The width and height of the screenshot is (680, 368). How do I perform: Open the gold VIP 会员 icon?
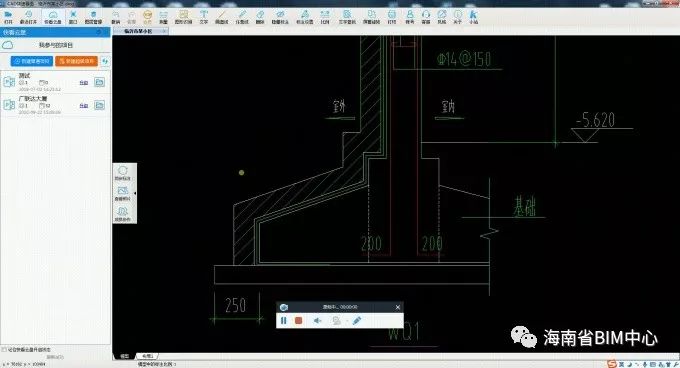point(147,17)
